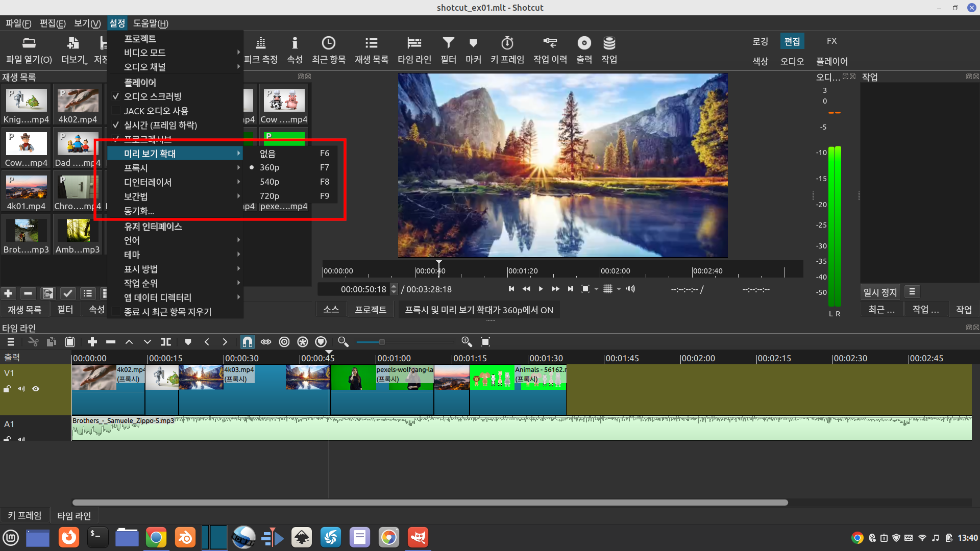The image size is (980, 551).
Task: Toggle timeline snapping magnet icon
Action: coord(247,342)
